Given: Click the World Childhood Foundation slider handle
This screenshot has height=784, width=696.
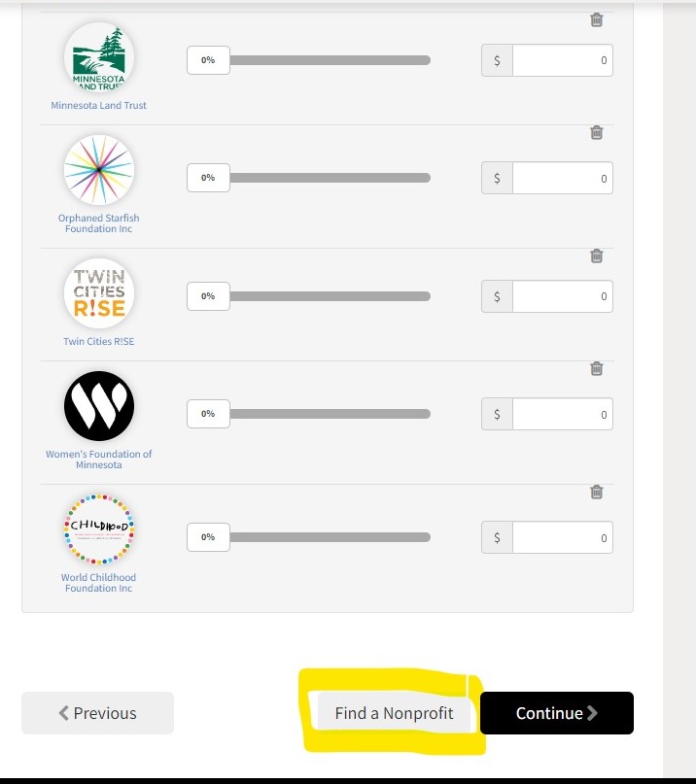Looking at the screenshot, I should point(208,537).
